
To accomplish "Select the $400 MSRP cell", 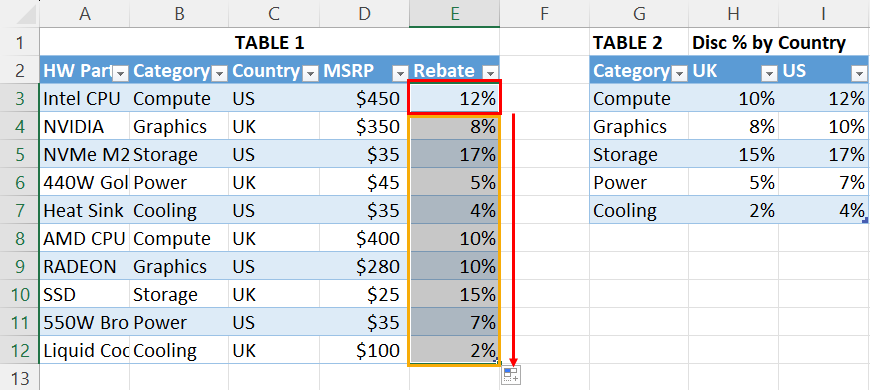I will (364, 239).
